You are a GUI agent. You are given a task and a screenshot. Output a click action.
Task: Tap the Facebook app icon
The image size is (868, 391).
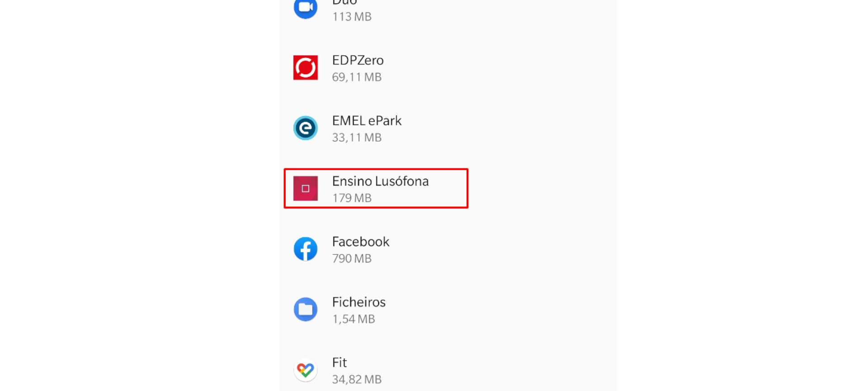tap(306, 249)
